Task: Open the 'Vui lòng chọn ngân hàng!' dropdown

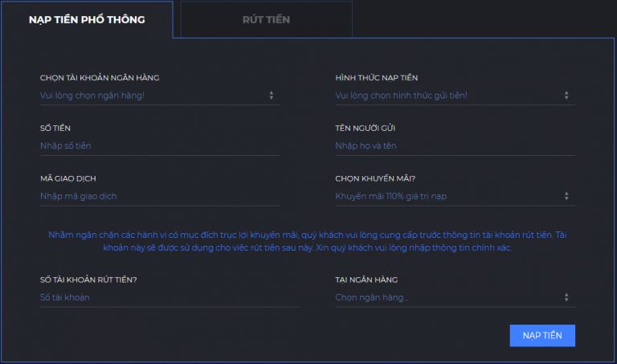Action: (x=153, y=96)
